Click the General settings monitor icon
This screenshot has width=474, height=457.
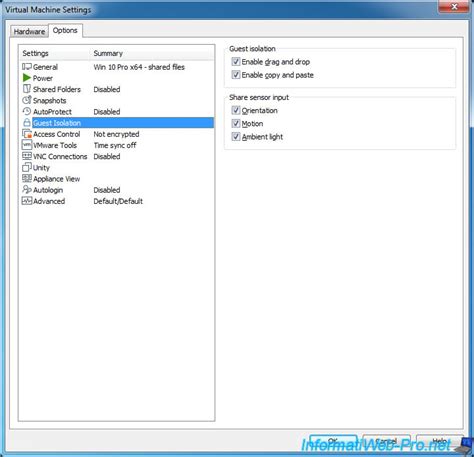(x=27, y=67)
